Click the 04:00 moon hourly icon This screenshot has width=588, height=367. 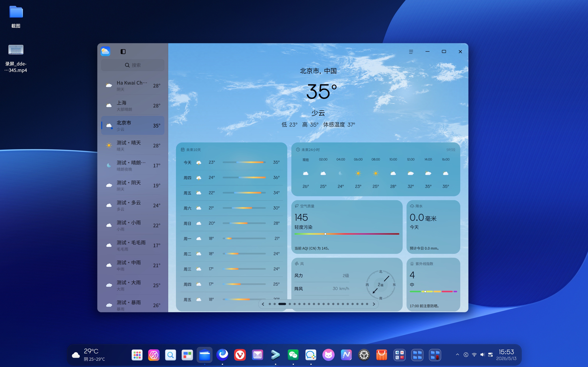(x=341, y=173)
